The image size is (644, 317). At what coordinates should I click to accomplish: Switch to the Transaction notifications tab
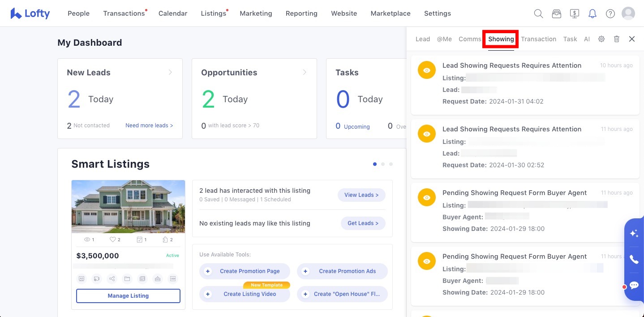tap(538, 39)
